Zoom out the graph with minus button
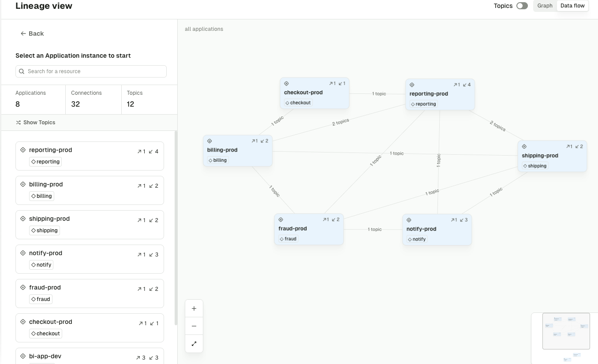The image size is (598, 364). [194, 326]
